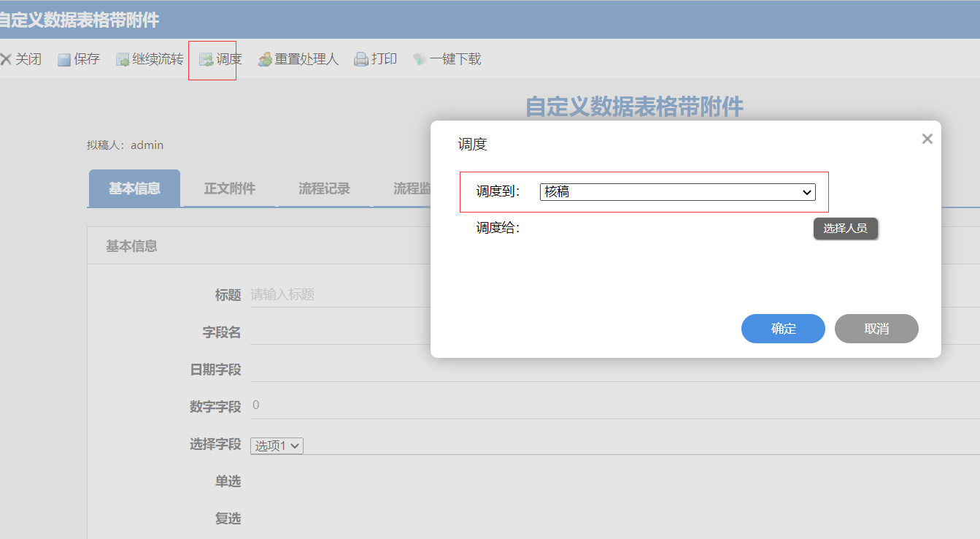Click the 打印 toolbar label
The width and height of the screenshot is (980, 539).
point(384,60)
